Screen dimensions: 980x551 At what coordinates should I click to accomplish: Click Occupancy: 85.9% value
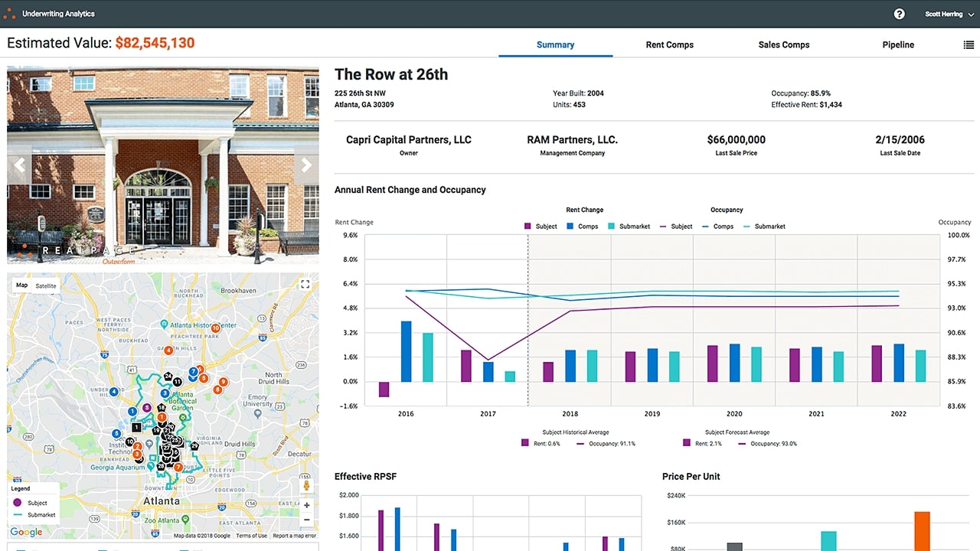(x=801, y=93)
